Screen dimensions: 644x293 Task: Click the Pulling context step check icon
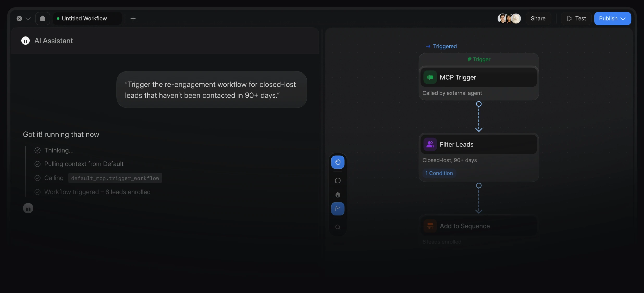point(38,164)
